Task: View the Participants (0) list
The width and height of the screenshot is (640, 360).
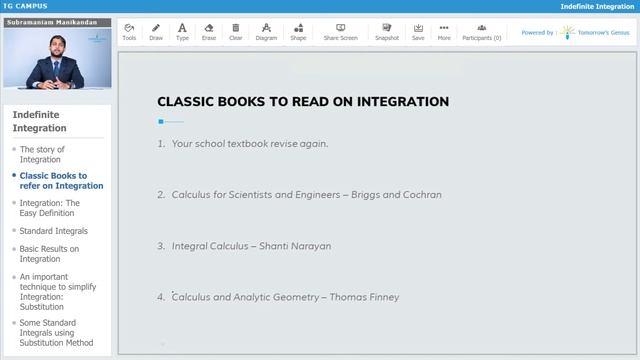Action: pos(482,32)
